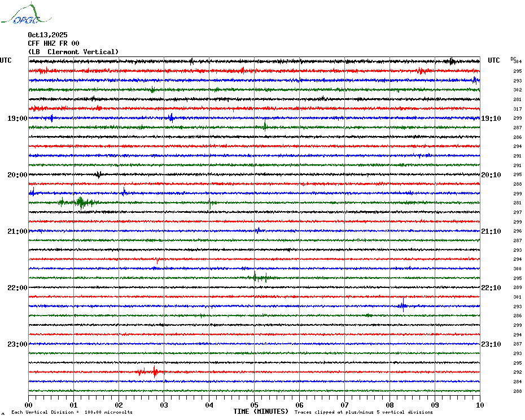The height and width of the screenshot is (420, 525).
Task: Click the 20:10 time label
Action: (x=491, y=175)
